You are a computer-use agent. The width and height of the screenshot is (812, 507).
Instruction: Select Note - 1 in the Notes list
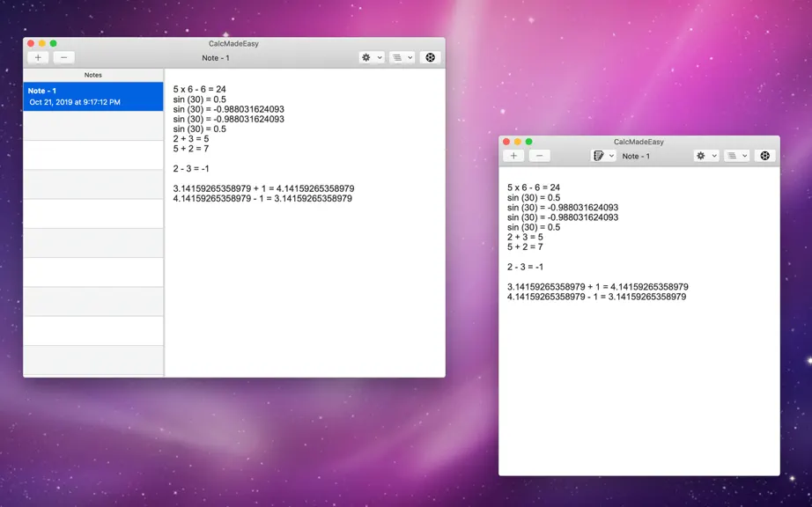point(93,96)
